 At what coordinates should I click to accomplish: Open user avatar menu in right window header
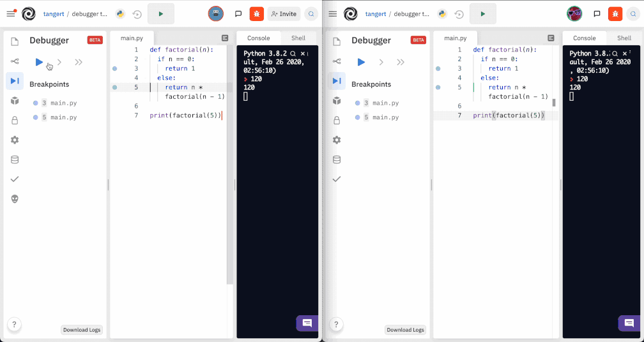574,13
